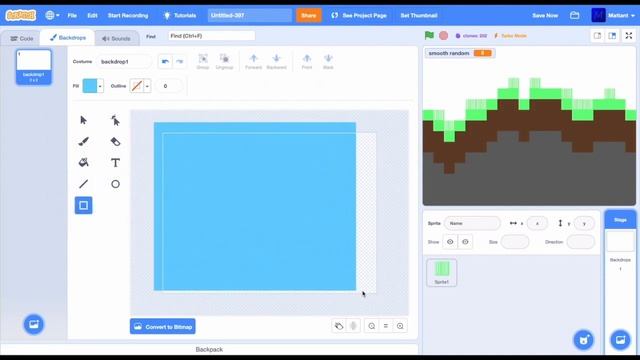Image resolution: width=640 pixels, height=360 pixels.
Task: Open the account user menu
Action: coord(613,16)
